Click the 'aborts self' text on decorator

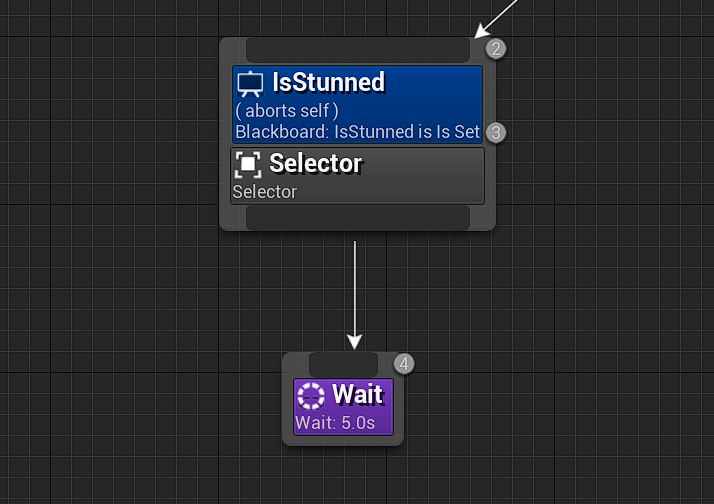coord(287,111)
